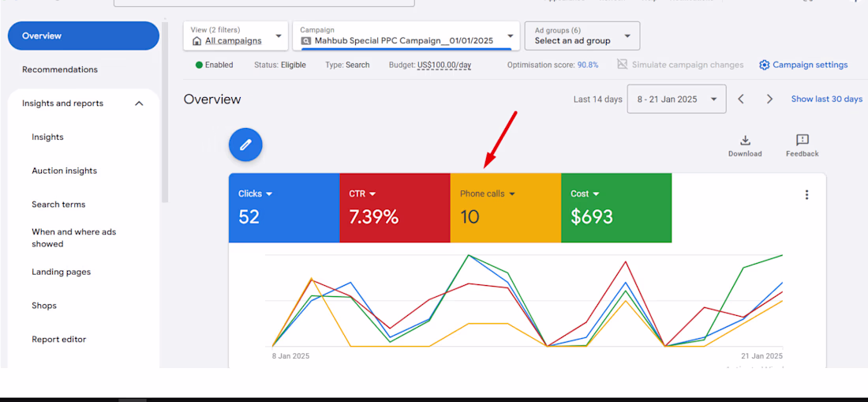Open the Insights page
868x402 pixels.
(x=47, y=137)
